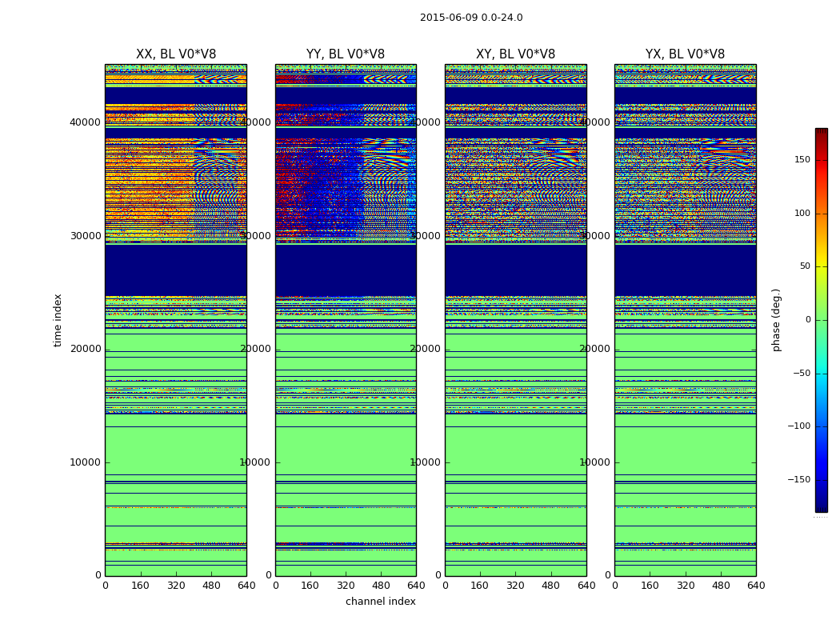Click the "YX, BL V0*V8" subplot title

pos(685,54)
